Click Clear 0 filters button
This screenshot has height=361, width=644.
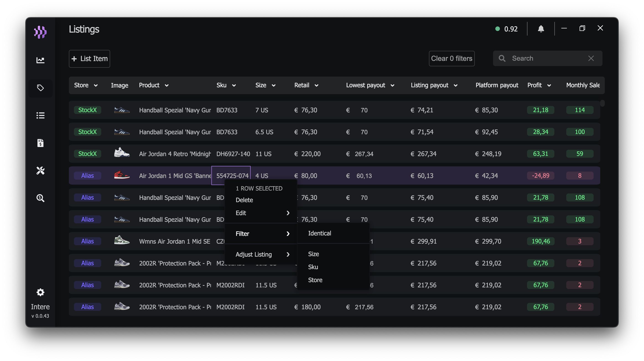click(452, 59)
